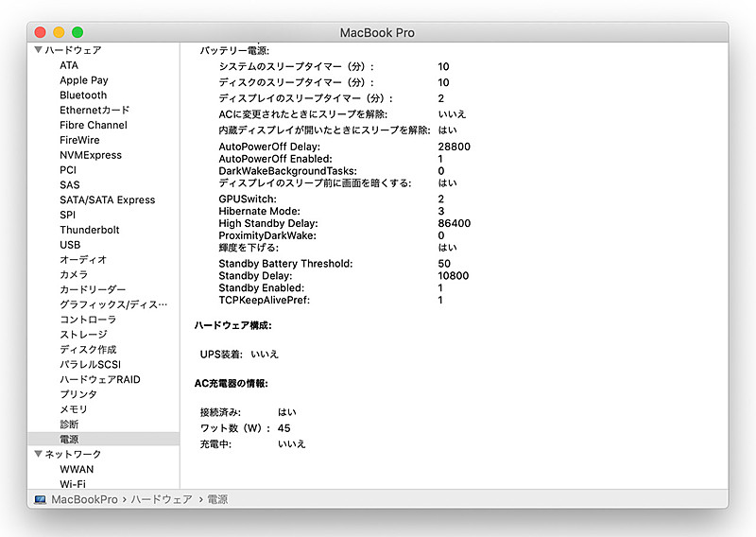Open the Bluetooth hardware entry
The image size is (756, 537).
click(x=83, y=95)
